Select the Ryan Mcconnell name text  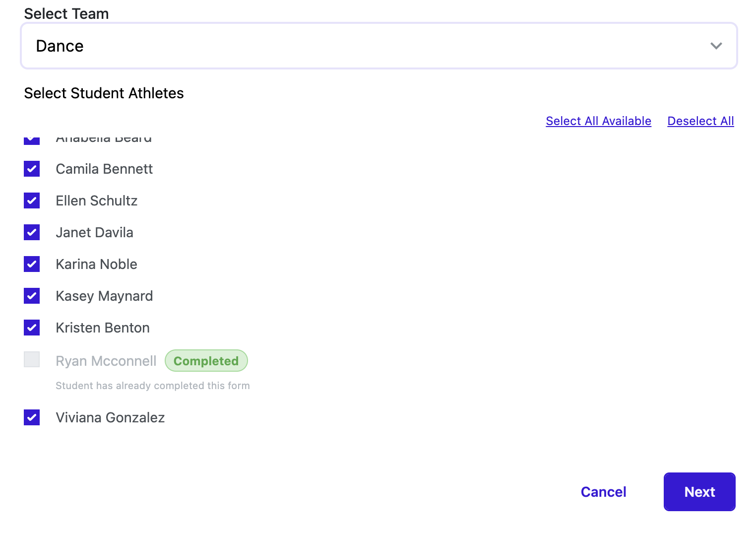pyautogui.click(x=106, y=361)
